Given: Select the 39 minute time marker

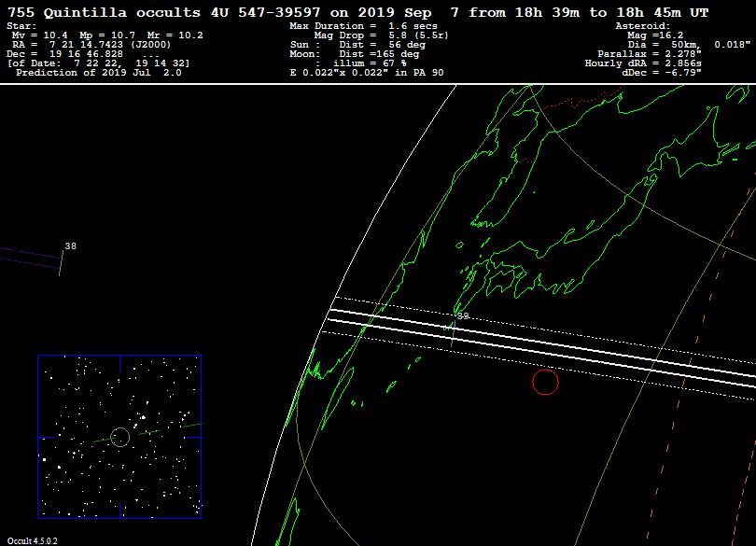Looking at the screenshot, I should point(463,315).
